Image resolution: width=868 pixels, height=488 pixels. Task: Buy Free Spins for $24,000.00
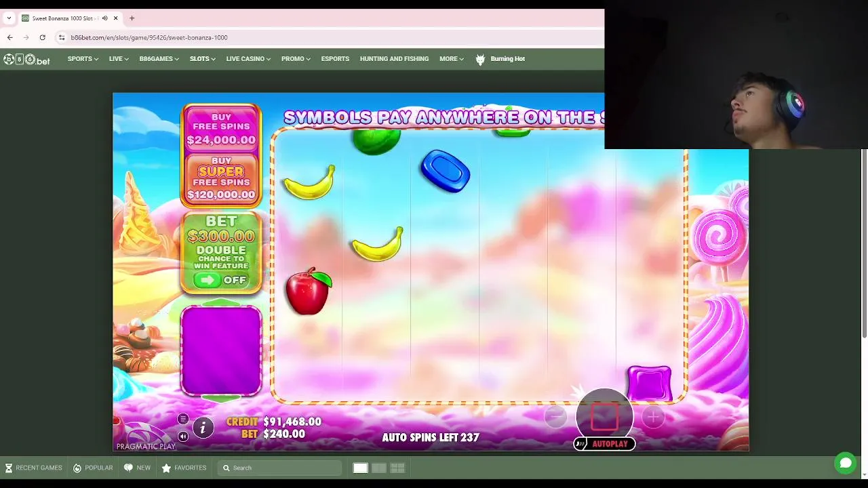[x=221, y=130]
